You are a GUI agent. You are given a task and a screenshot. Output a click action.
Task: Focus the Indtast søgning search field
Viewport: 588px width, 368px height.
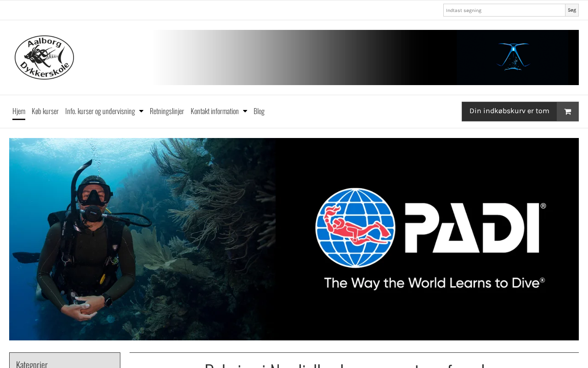click(504, 10)
